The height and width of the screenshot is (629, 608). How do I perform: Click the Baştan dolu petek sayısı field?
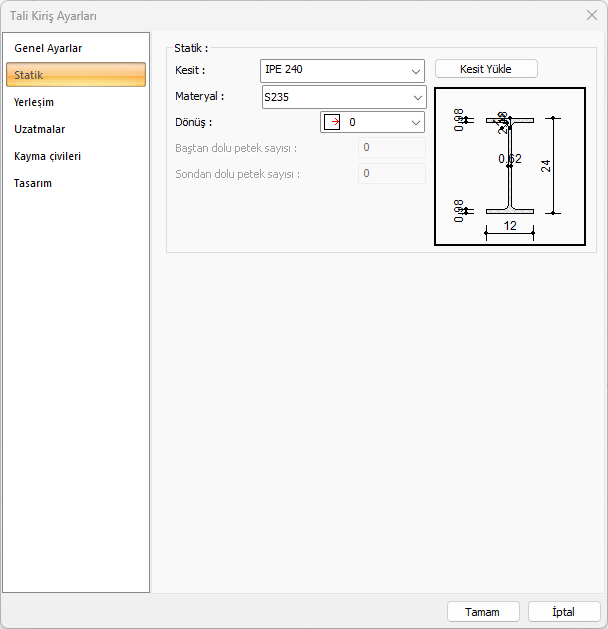[392, 148]
